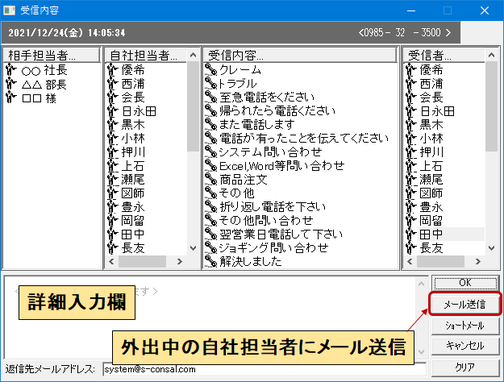Send email with メール送信 button
Screen dimensions: 504x382
pos(465,304)
